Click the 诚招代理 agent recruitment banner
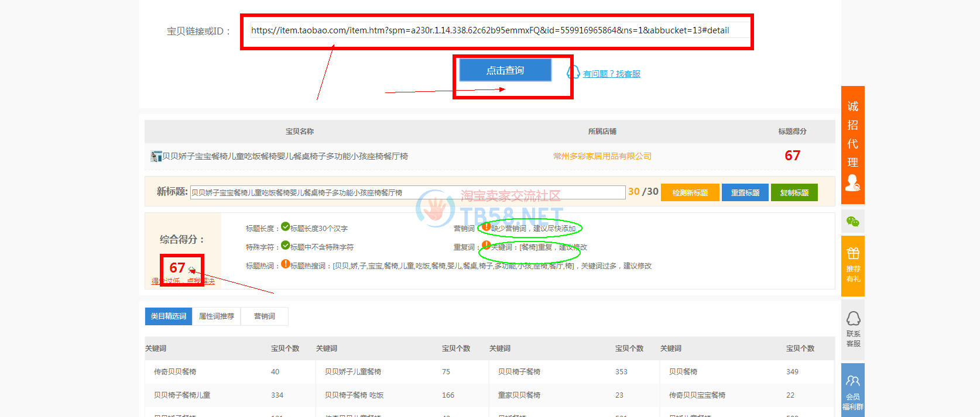 click(853, 144)
